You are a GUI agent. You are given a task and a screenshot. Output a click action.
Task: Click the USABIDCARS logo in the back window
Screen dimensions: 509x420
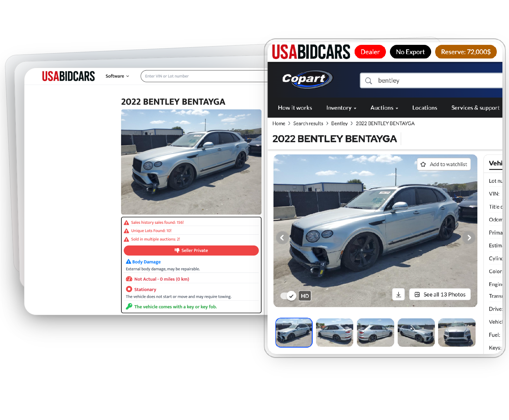[x=68, y=76]
